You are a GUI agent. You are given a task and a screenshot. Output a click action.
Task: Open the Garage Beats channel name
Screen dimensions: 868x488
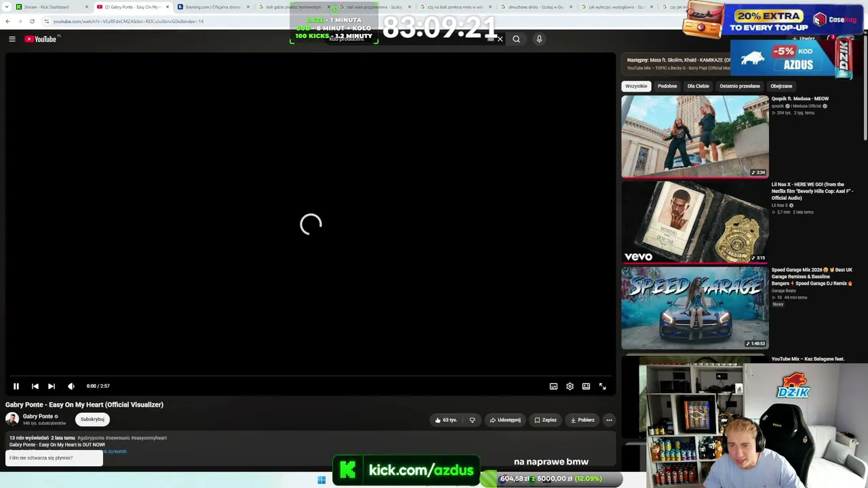coord(784,291)
